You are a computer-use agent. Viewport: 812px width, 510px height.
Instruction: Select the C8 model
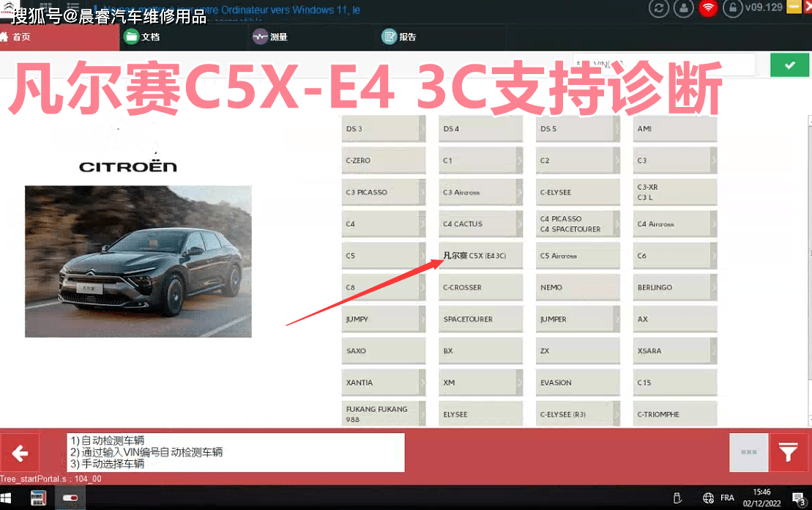pos(384,287)
